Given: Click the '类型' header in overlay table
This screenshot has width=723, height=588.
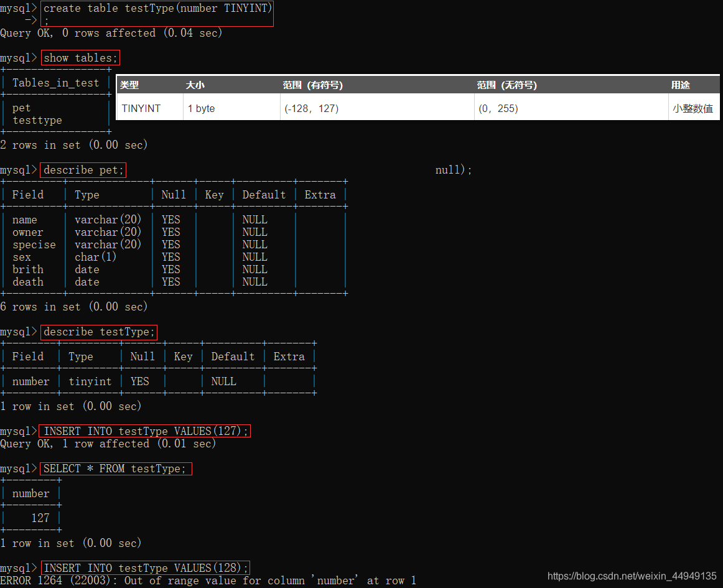Looking at the screenshot, I should click(x=129, y=85).
